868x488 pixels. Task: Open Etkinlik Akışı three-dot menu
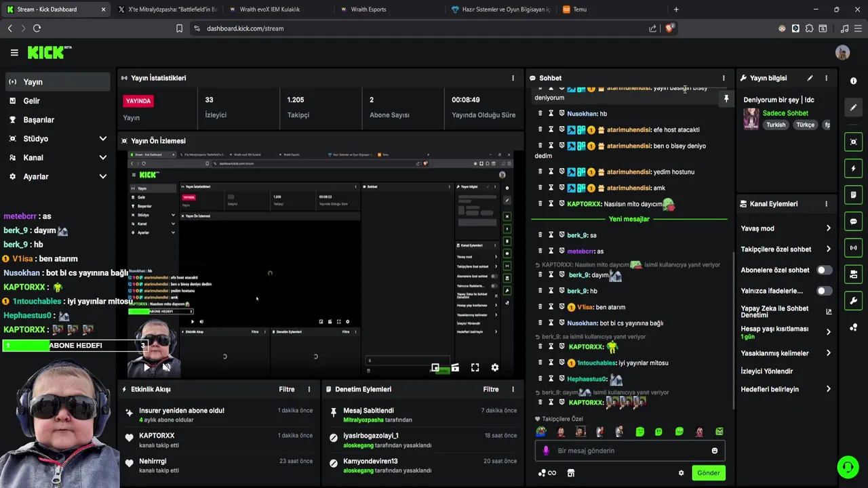(x=309, y=389)
